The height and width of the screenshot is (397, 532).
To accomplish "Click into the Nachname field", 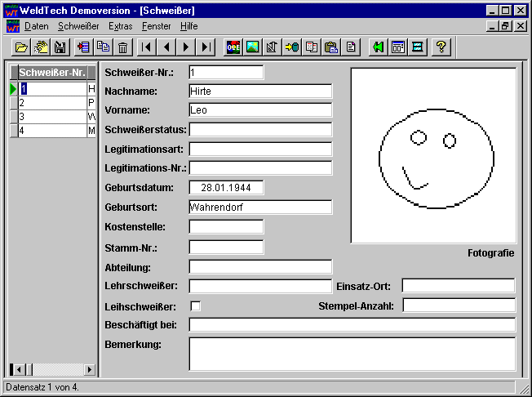I will click(260, 91).
